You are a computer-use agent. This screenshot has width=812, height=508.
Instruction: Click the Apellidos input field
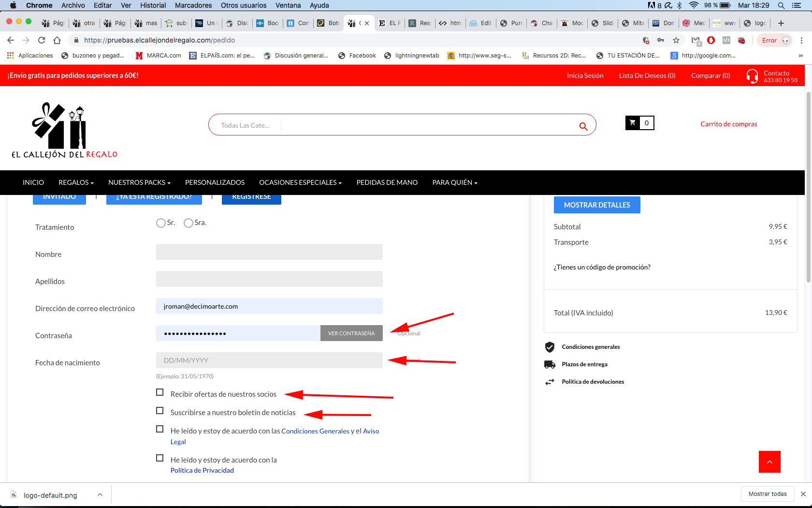[x=269, y=279]
